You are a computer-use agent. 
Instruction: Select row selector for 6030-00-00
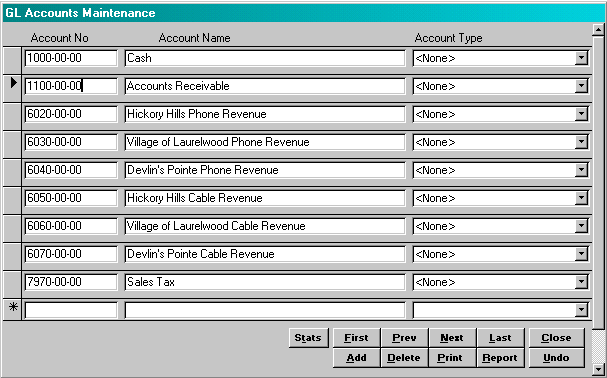tap(12, 144)
